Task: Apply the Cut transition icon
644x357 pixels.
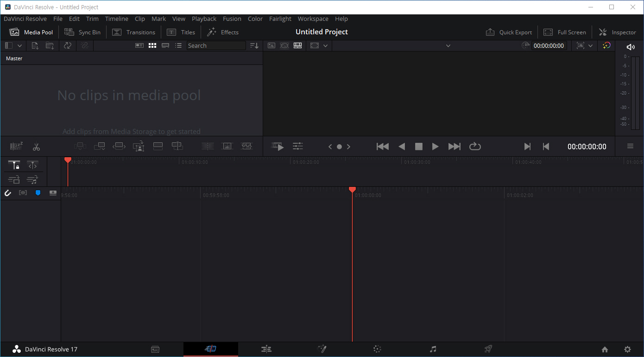Action: [x=208, y=147]
